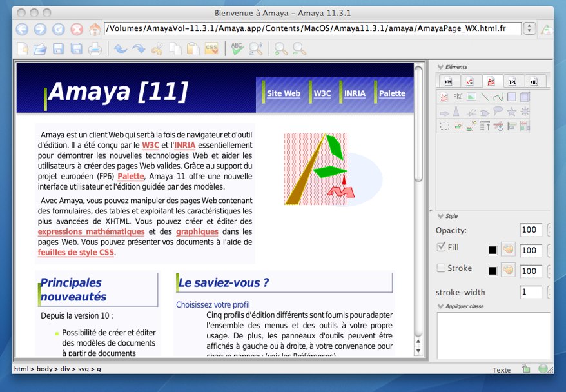Insert an image into the SVG
The height and width of the screenshot is (392, 566).
471,97
